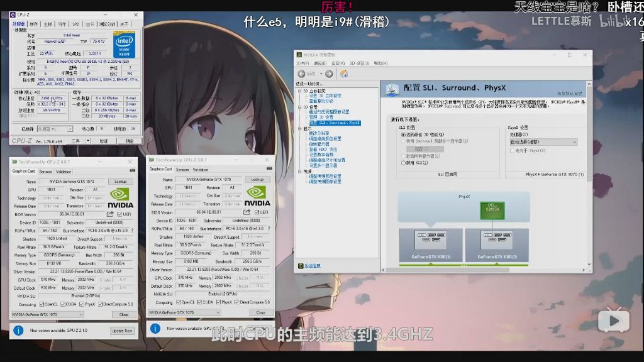The height and width of the screenshot is (362, 644).
Task: Open the 帮助(H) menu in NVIDIA panel
Action: (380, 63)
